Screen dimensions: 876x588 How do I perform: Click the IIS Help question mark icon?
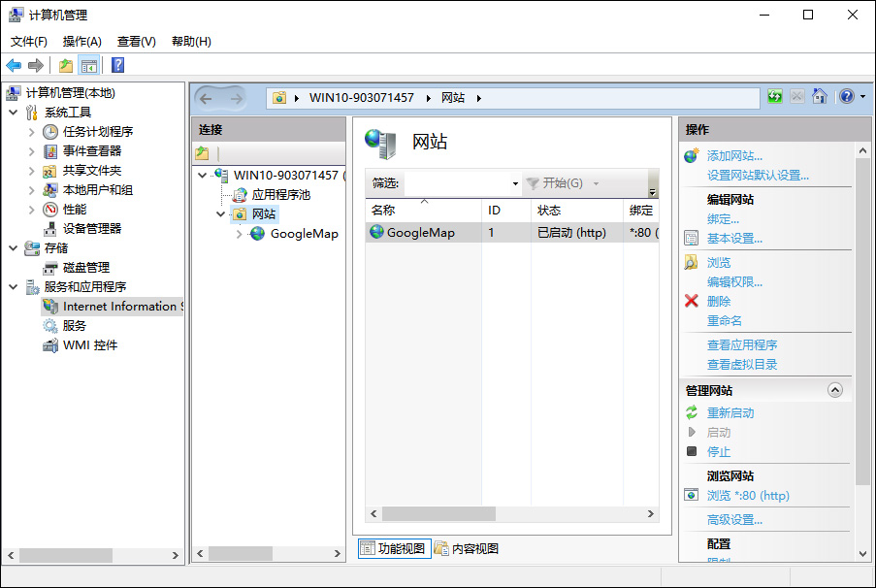(x=847, y=96)
